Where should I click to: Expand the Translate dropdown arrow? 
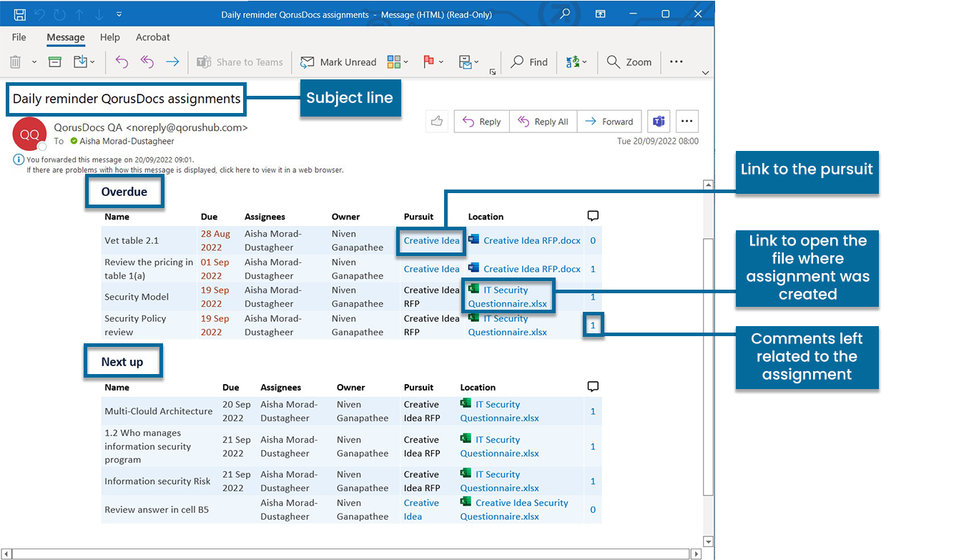click(x=585, y=62)
